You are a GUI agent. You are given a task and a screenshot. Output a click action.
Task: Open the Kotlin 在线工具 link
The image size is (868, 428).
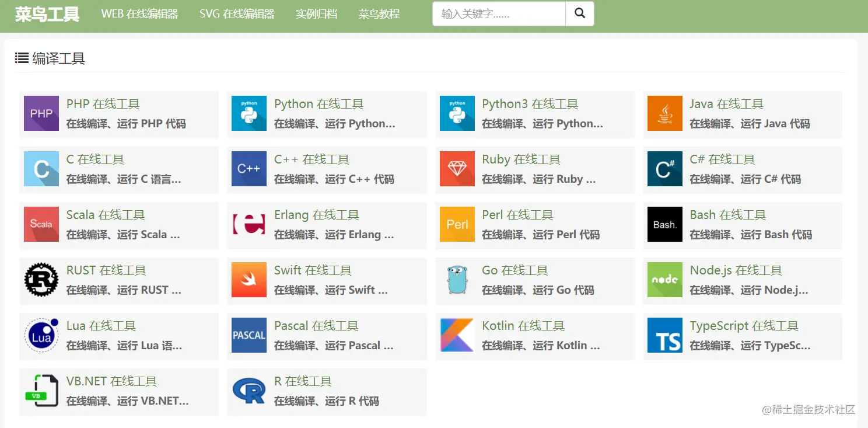523,326
